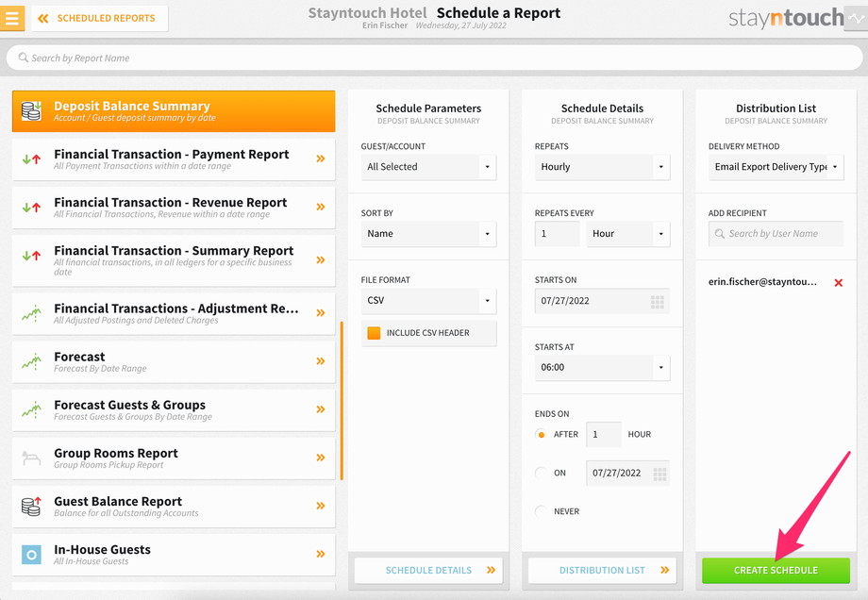Click chevron next to Forecast Guests & Groups

[321, 409]
